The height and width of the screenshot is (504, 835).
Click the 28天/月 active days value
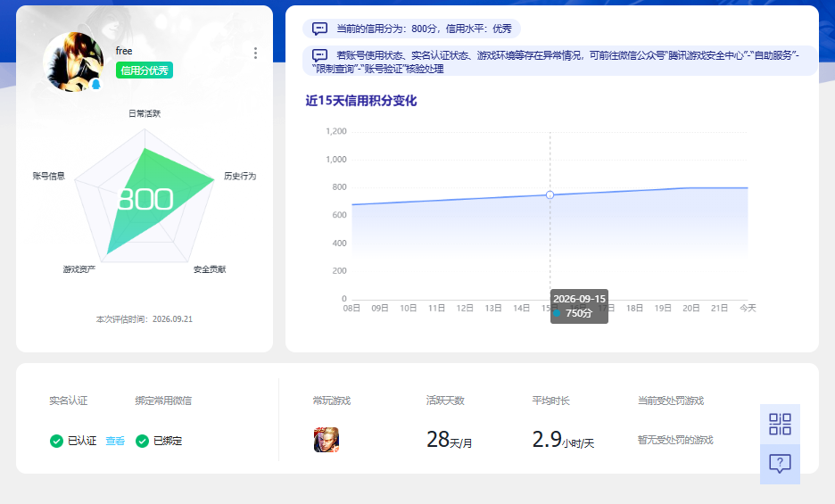(450, 440)
